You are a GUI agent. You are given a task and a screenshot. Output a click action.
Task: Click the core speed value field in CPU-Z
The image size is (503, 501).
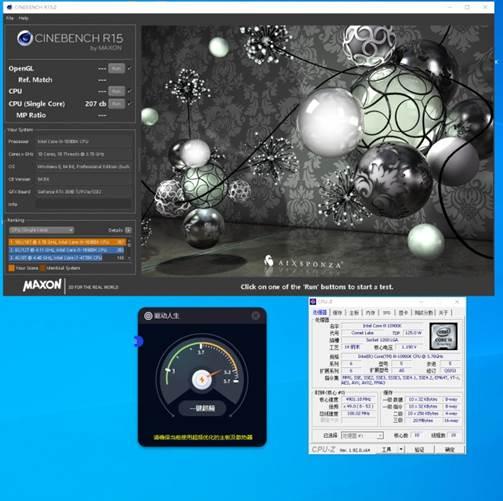(x=358, y=399)
